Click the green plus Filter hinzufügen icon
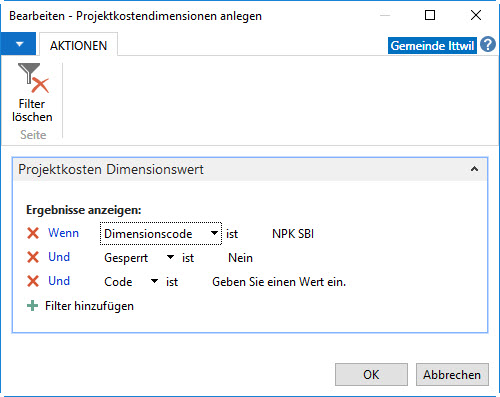The width and height of the screenshot is (500, 397). 32,306
